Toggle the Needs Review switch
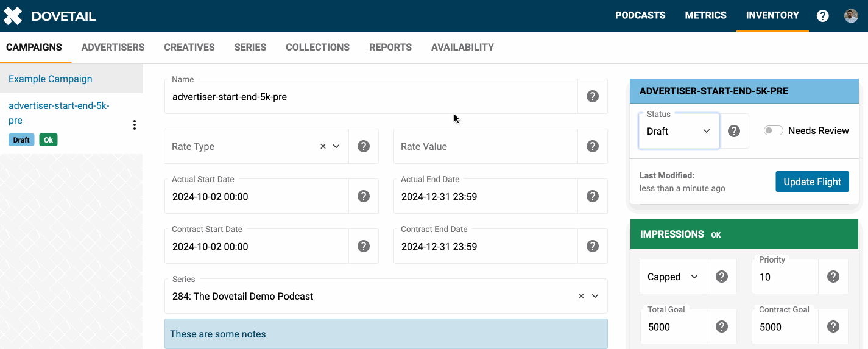This screenshot has width=868, height=349. tap(774, 131)
